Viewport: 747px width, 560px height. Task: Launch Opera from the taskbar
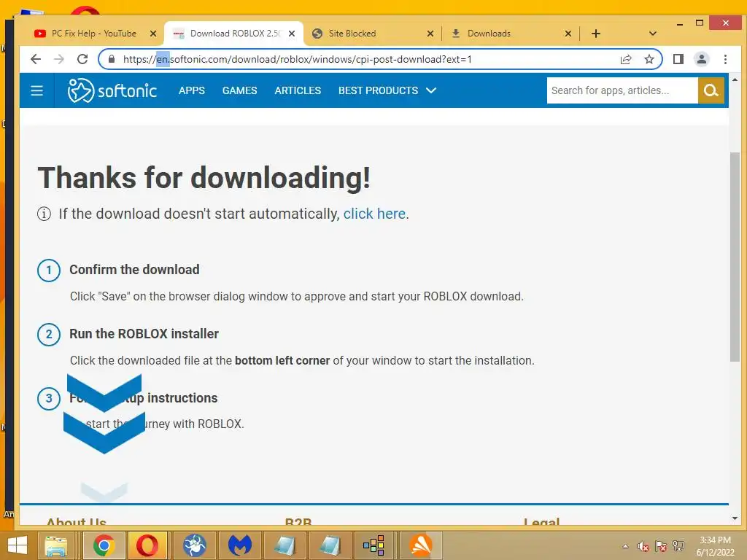(x=147, y=545)
